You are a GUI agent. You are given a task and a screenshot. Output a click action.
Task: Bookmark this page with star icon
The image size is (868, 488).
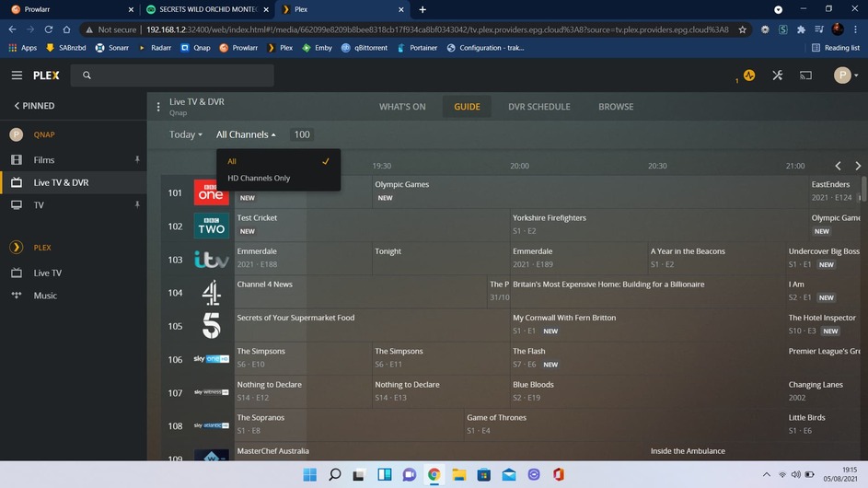(742, 29)
